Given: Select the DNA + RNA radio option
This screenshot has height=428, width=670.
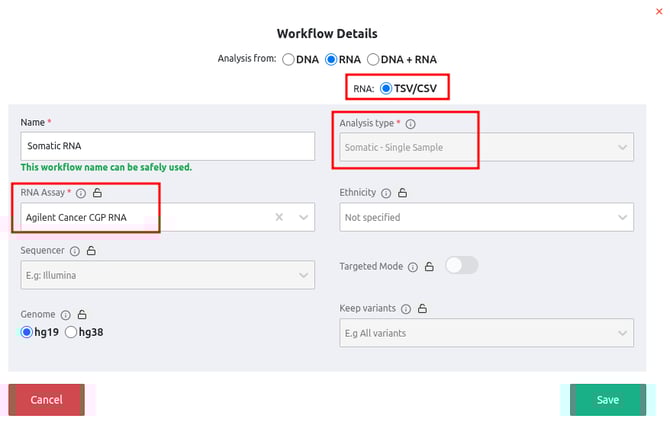Looking at the screenshot, I should click(375, 59).
